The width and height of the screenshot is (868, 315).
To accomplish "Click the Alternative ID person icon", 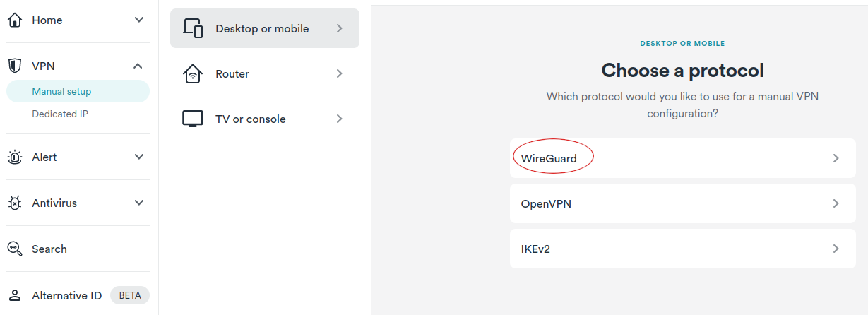I will pos(14,296).
